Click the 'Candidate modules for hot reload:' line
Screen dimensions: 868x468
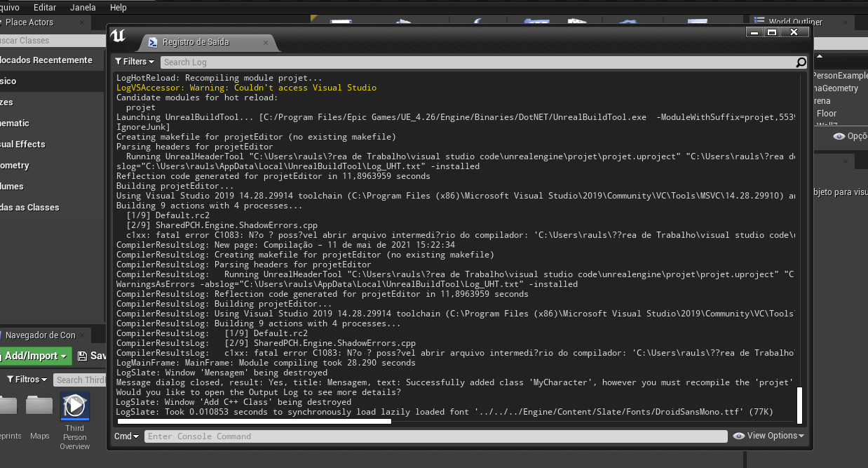(x=197, y=98)
